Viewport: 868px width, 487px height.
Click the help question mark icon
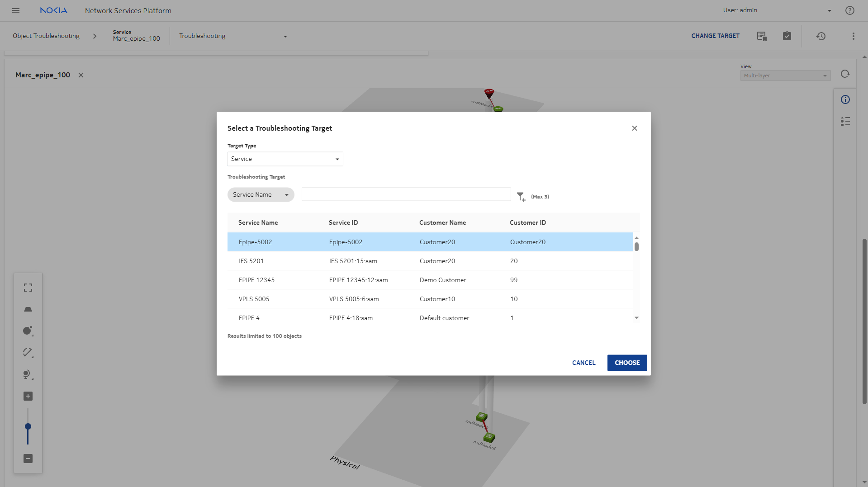click(x=849, y=10)
